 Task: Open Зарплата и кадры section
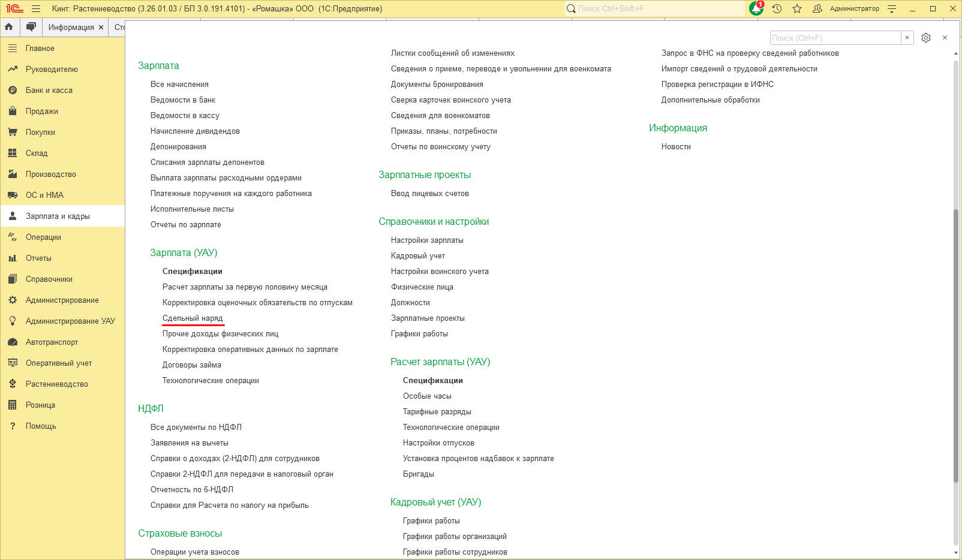click(x=62, y=216)
